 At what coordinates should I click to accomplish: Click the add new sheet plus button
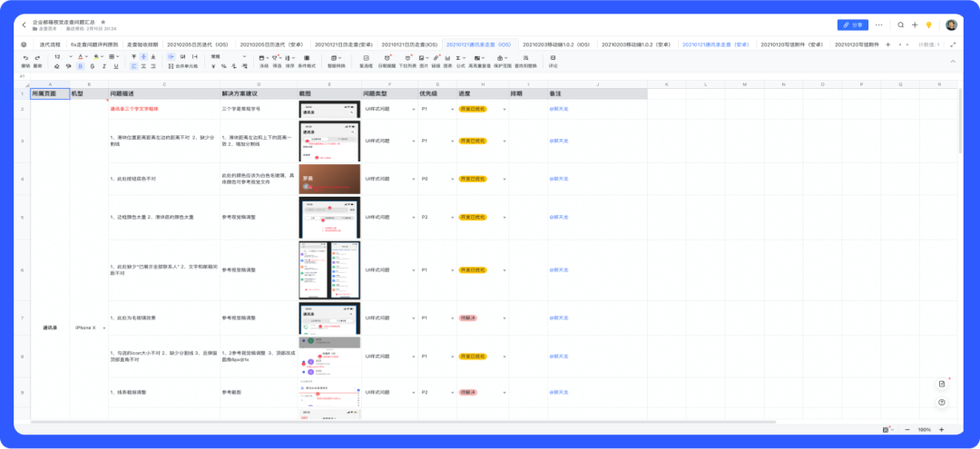(x=888, y=44)
